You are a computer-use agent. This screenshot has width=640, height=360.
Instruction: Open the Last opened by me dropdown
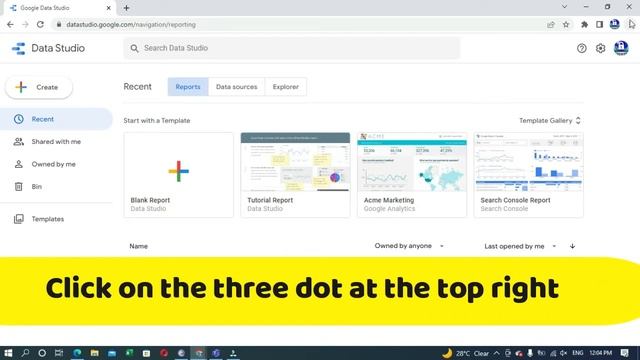point(520,246)
